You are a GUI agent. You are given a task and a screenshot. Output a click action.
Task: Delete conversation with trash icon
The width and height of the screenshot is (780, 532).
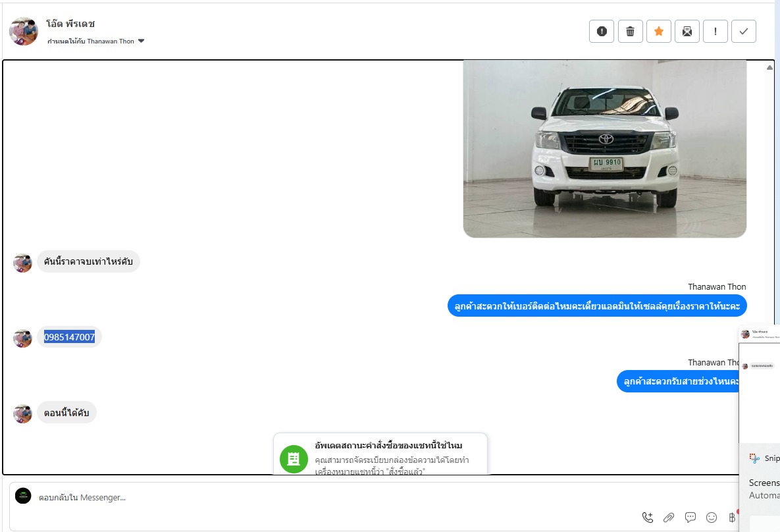click(x=631, y=32)
